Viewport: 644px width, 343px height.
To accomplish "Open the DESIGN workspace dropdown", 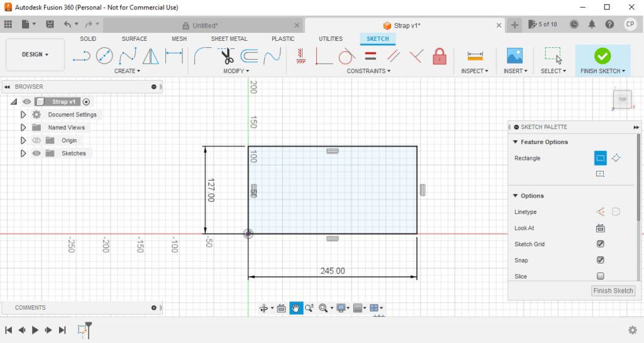I will (x=35, y=55).
